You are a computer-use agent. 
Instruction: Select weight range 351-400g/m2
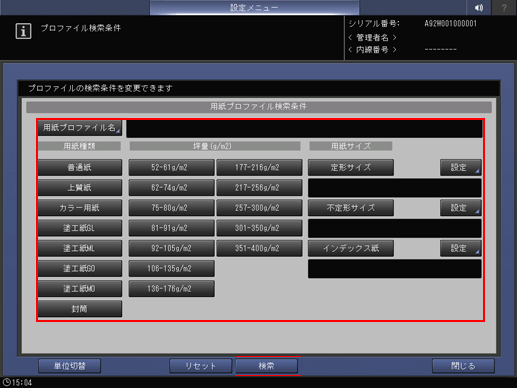coord(259,248)
